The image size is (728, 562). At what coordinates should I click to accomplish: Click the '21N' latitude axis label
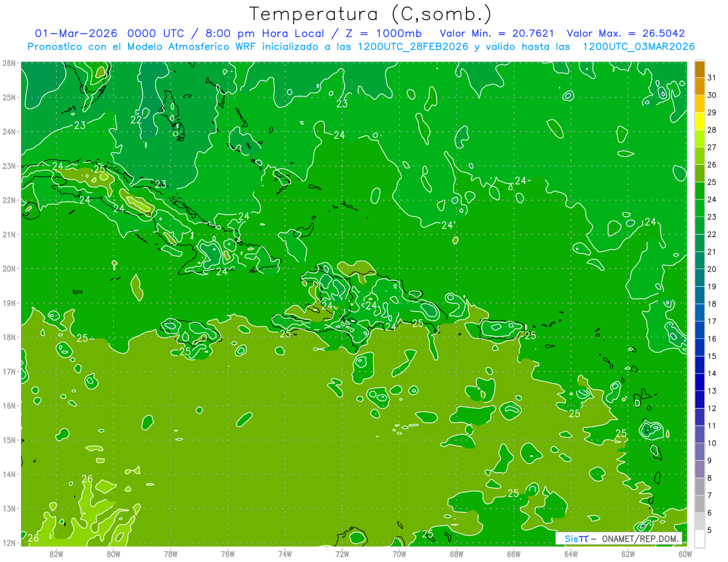[9, 234]
